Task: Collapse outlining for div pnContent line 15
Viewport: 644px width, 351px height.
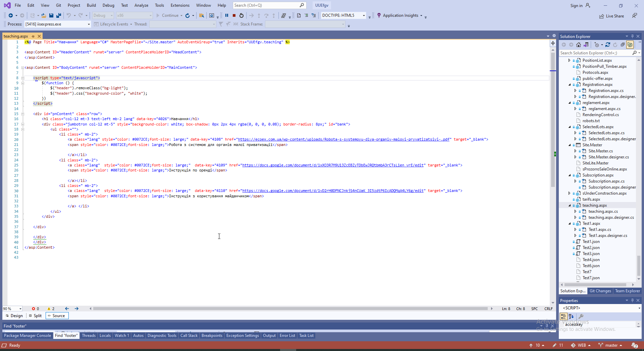Action: pyautogui.click(x=23, y=114)
